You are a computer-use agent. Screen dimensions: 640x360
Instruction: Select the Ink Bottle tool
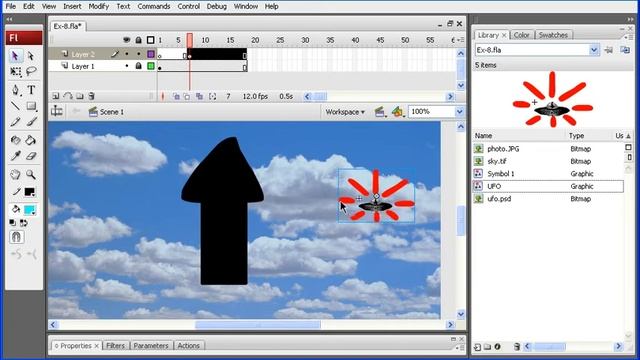pos(16,140)
